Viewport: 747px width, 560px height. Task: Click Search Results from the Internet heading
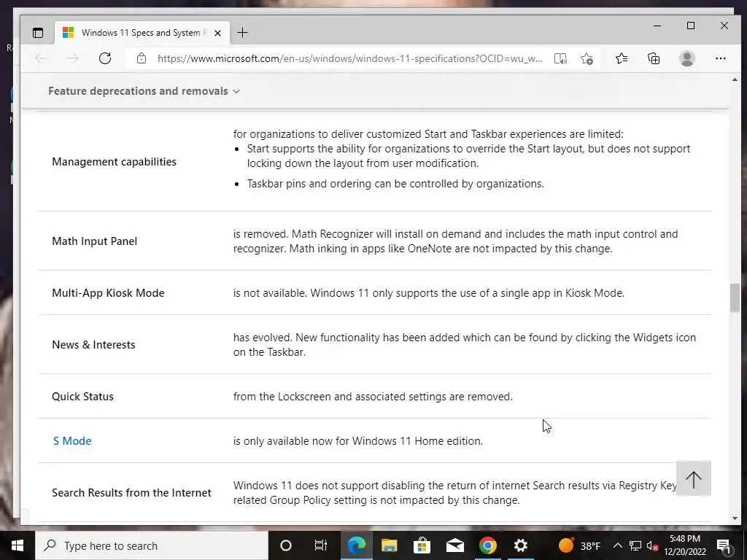pyautogui.click(x=131, y=493)
